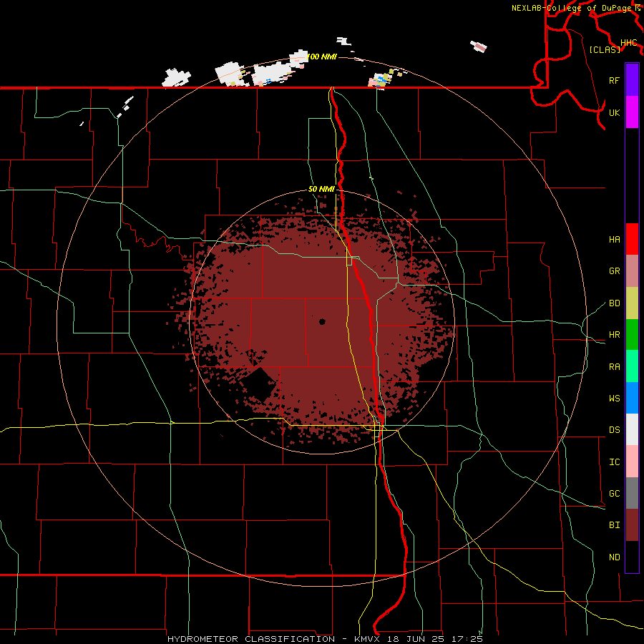Click the HA legend label
644x644 pixels.
pyautogui.click(x=614, y=239)
